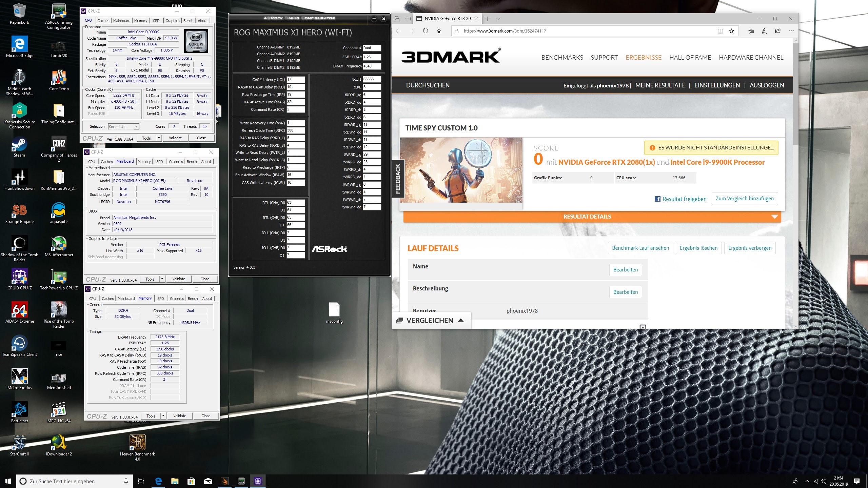Viewport: 868px width, 488px height.
Task: Click Validate button in top CPU-Z window
Action: 175,138
